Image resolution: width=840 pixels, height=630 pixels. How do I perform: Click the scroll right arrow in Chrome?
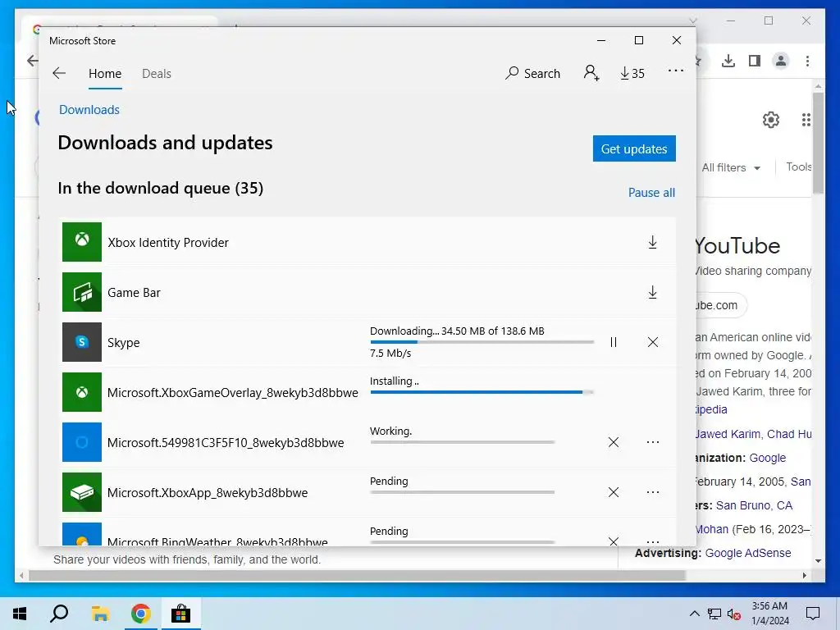pos(804,575)
